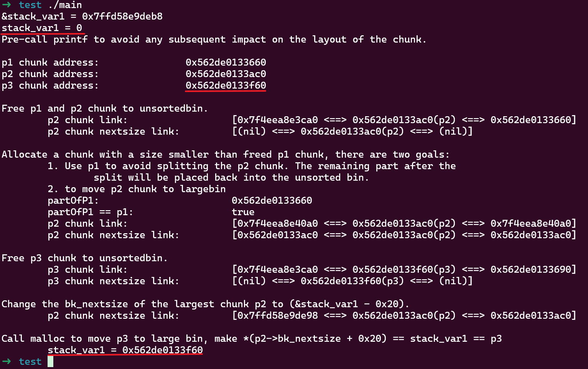Click the "Free p3 chunk to unsortedbin" line
The width and height of the screenshot is (588, 369).
(x=84, y=258)
